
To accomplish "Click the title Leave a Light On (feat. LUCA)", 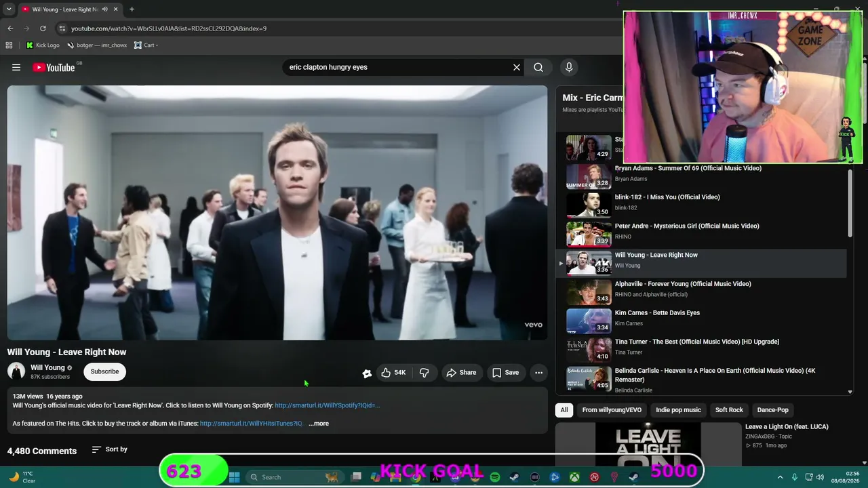I will pos(787,427).
